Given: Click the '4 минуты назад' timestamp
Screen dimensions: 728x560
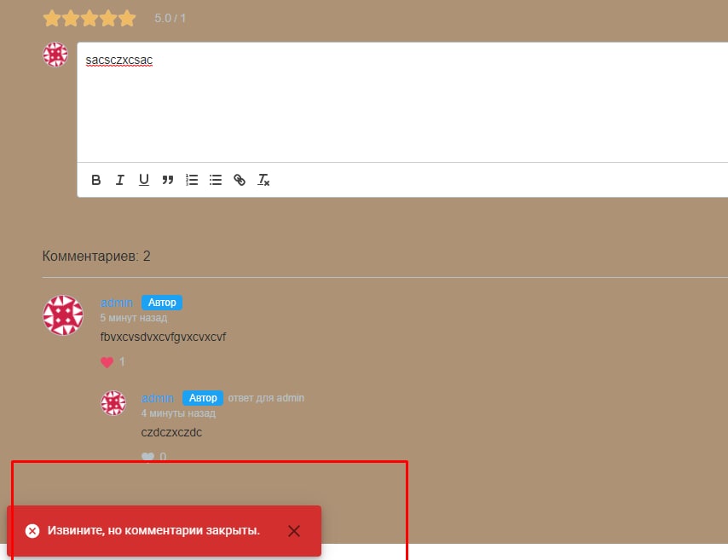Looking at the screenshot, I should coord(178,413).
